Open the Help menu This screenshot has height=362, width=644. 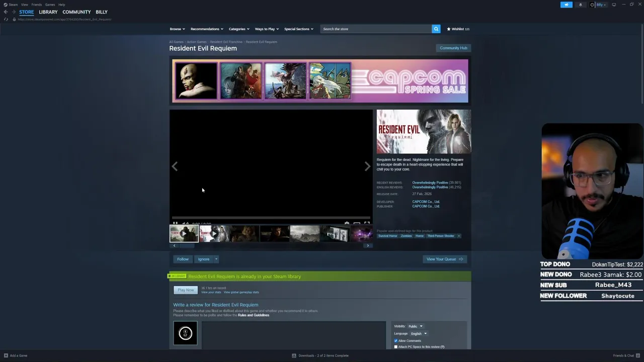(x=61, y=5)
